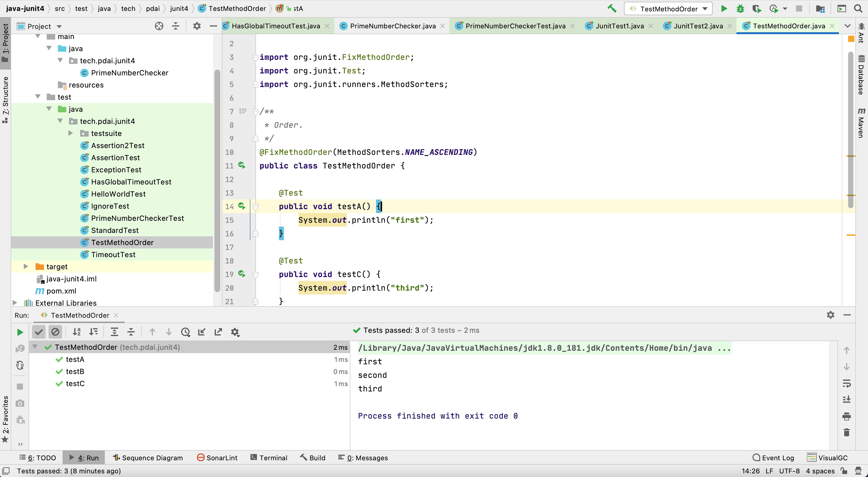Toggle Show Passed checkmark button

pyautogui.click(x=39, y=332)
